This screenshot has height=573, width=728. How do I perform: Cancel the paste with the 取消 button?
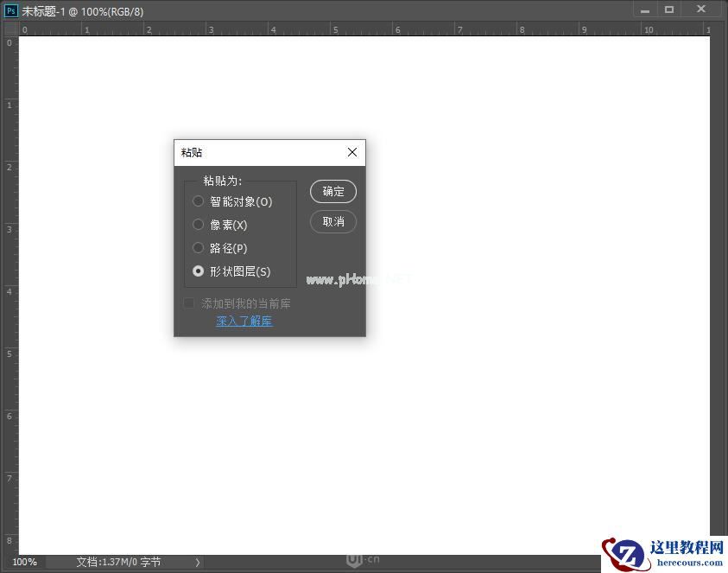332,222
